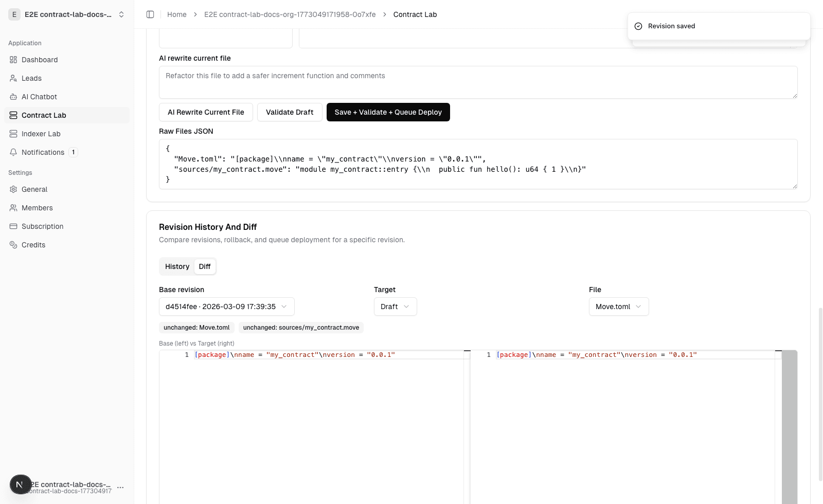Select the Diff tab
The image size is (823, 504).
(205, 266)
